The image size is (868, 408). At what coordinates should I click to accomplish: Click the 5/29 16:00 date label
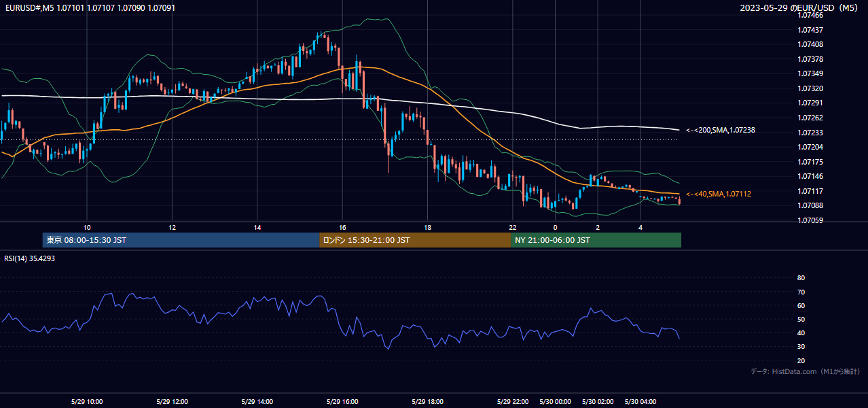click(x=342, y=401)
